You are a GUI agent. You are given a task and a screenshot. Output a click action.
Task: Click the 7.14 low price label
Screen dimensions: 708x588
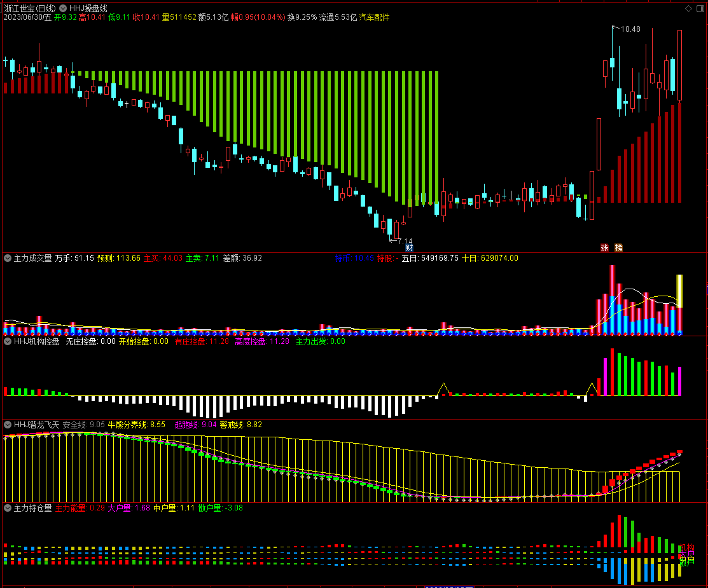404,242
